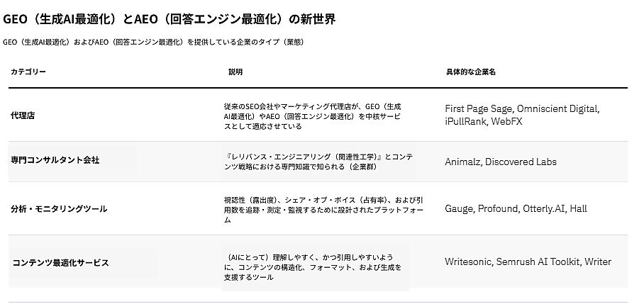Click the コンテンツの構造化 description cell
Viewport: 644px width, 304px height.
coord(312,267)
